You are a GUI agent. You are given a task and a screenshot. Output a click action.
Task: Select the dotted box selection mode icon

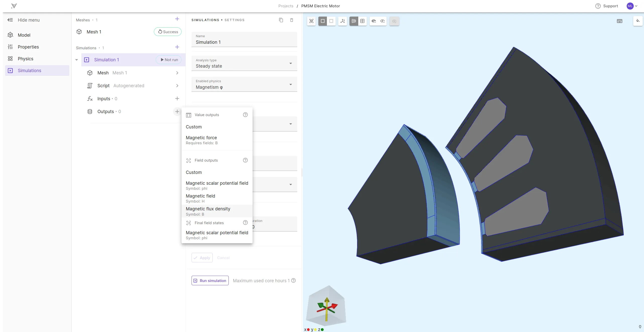tap(331, 21)
